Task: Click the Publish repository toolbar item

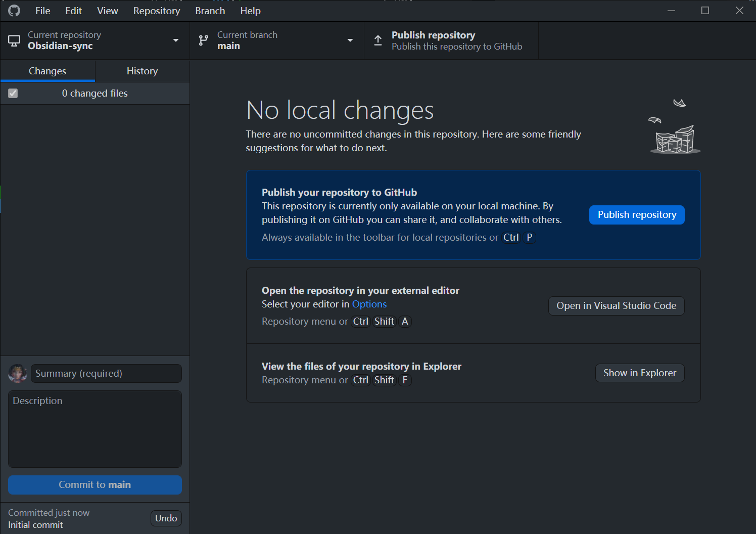Action: click(x=451, y=40)
